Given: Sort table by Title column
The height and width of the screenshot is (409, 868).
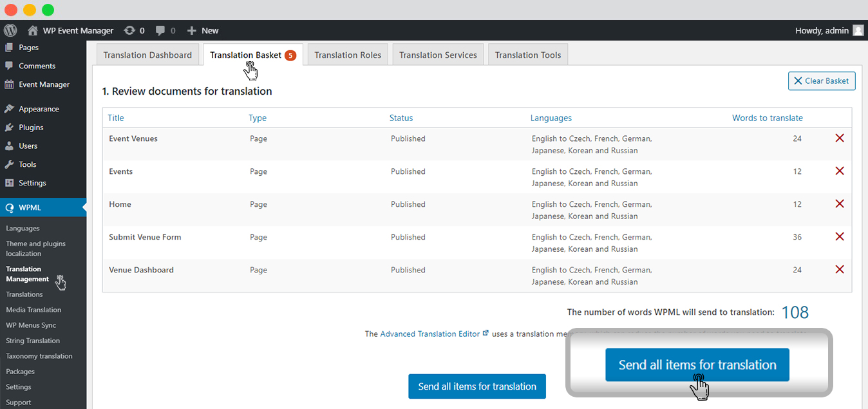Looking at the screenshot, I should 116,118.
